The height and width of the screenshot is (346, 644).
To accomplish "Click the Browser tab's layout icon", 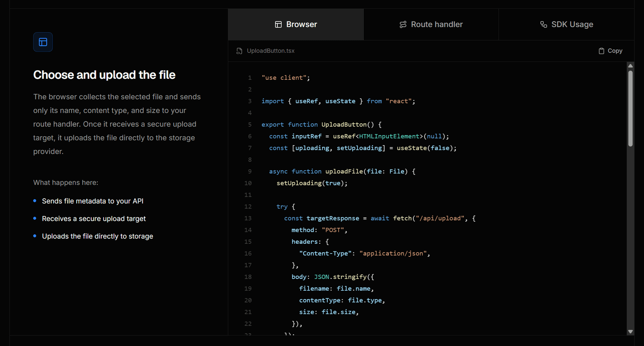I will (x=278, y=24).
